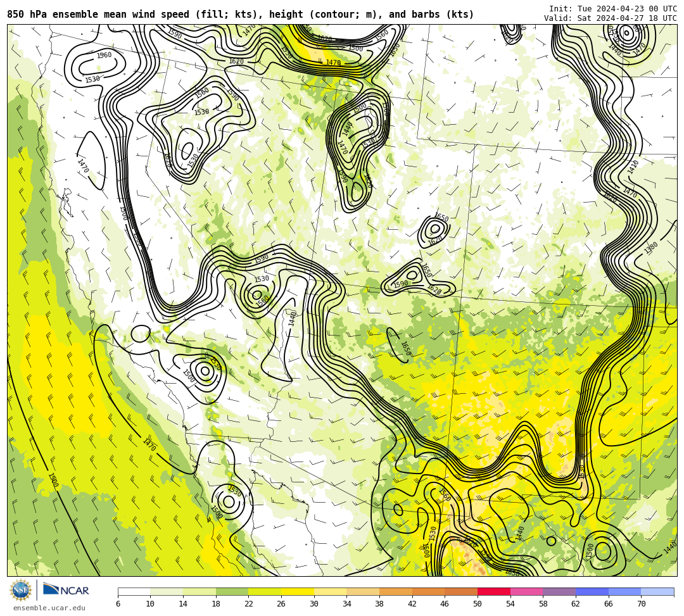This screenshot has width=684, height=616.
Task: Click the colorbar tick label '70'
Action: tap(641, 604)
